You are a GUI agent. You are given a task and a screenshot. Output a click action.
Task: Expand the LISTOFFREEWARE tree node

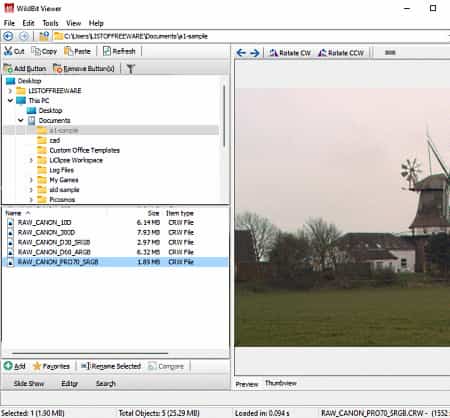[x=10, y=91]
